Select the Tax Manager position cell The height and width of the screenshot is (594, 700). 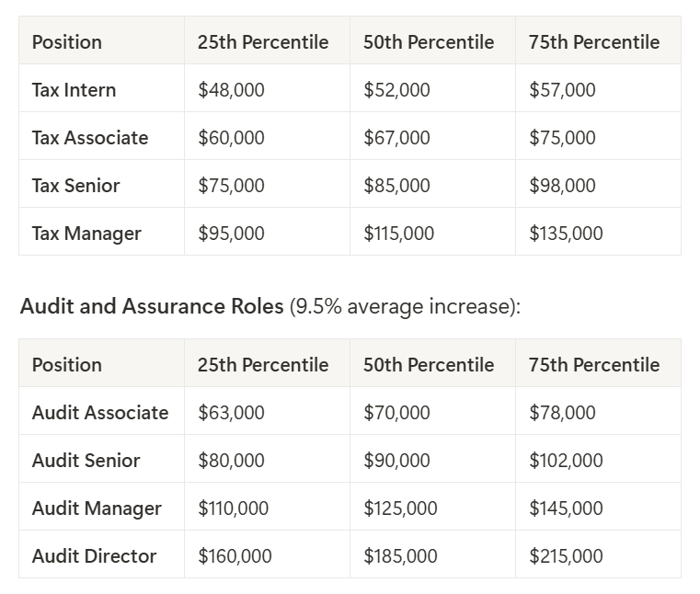tap(86, 234)
